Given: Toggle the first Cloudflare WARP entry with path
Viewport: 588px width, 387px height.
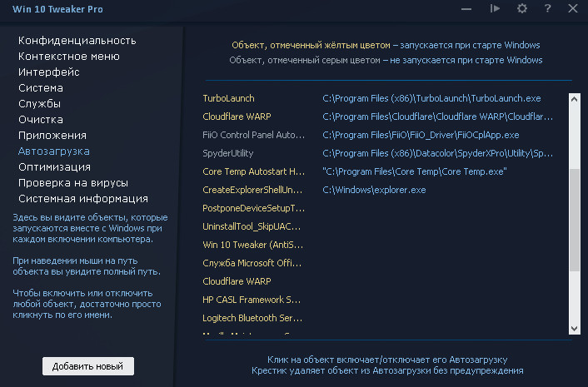Looking at the screenshot, I should (x=237, y=117).
